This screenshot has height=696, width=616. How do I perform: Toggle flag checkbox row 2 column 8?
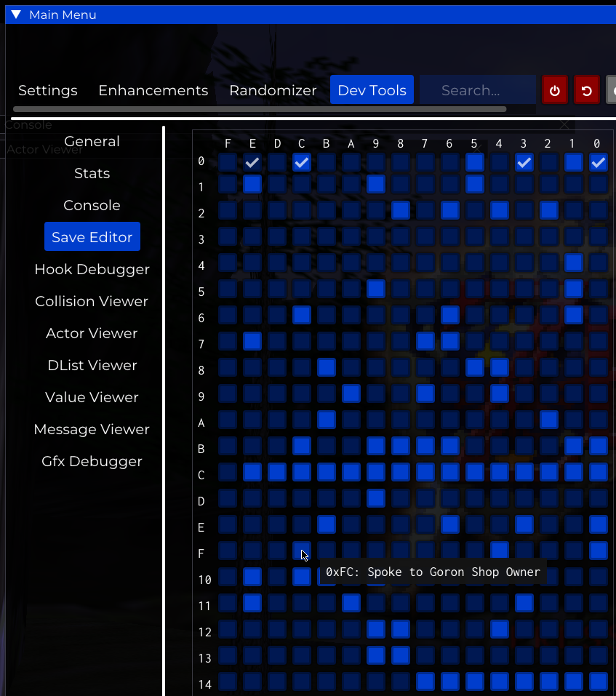tap(401, 210)
